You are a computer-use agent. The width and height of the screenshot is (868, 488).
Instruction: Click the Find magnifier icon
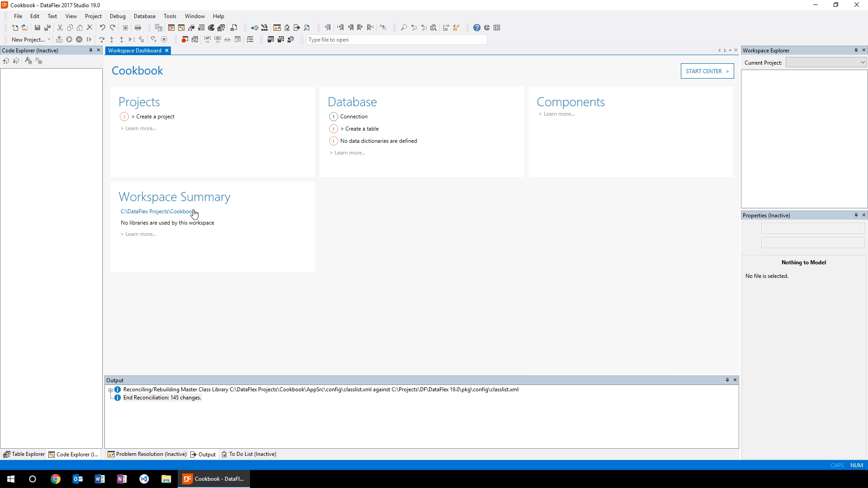point(404,28)
